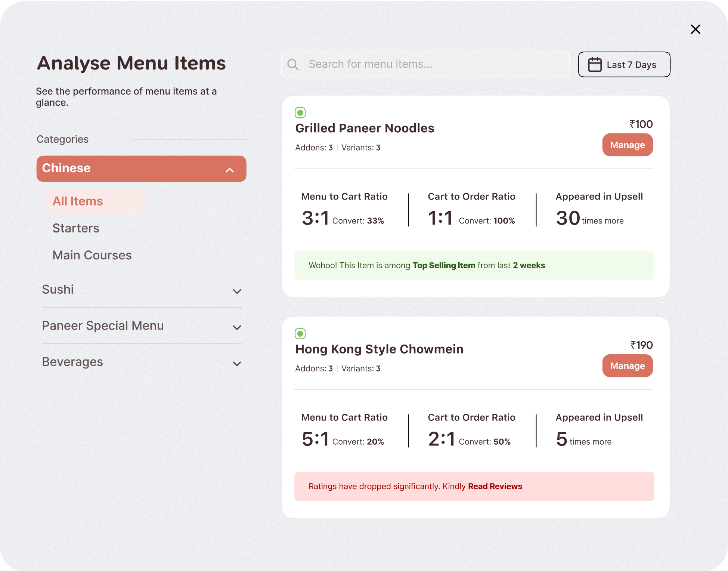The image size is (728, 571).
Task: Select the Starters subcategory
Action: tap(76, 228)
